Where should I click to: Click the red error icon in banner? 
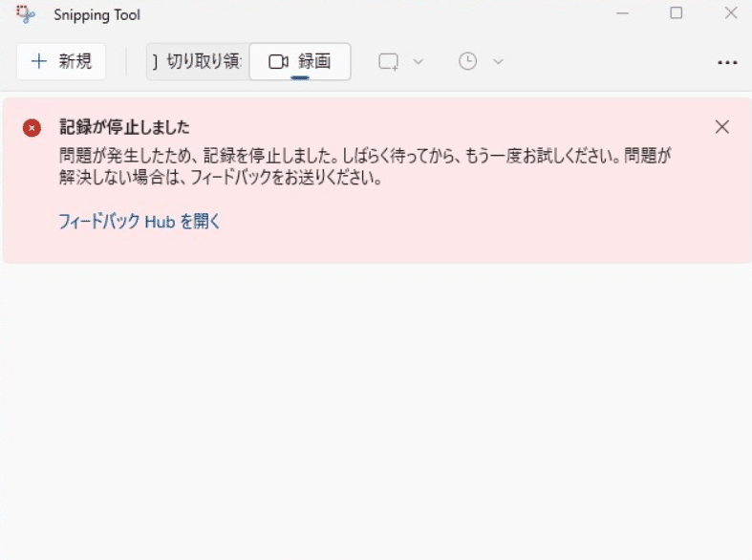tap(32, 128)
